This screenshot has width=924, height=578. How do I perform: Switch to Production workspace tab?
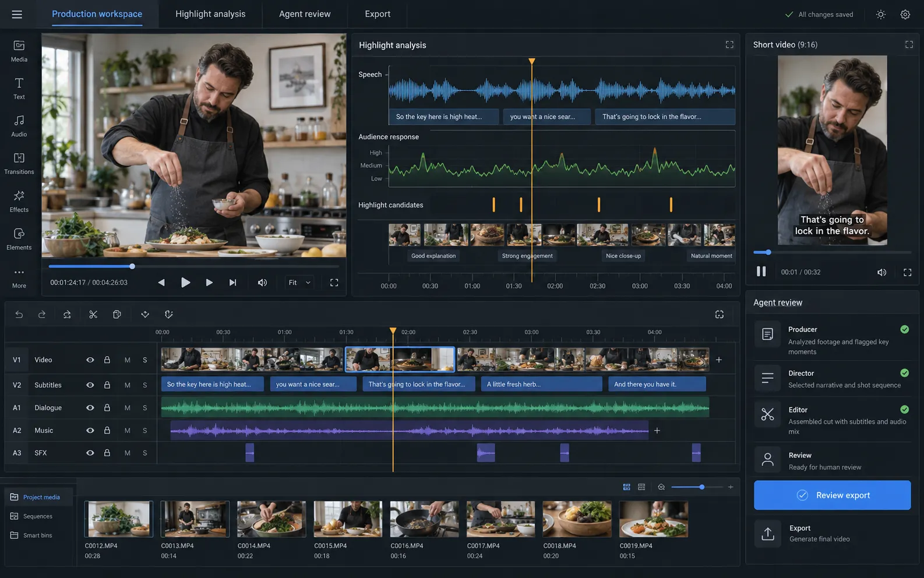pos(97,14)
